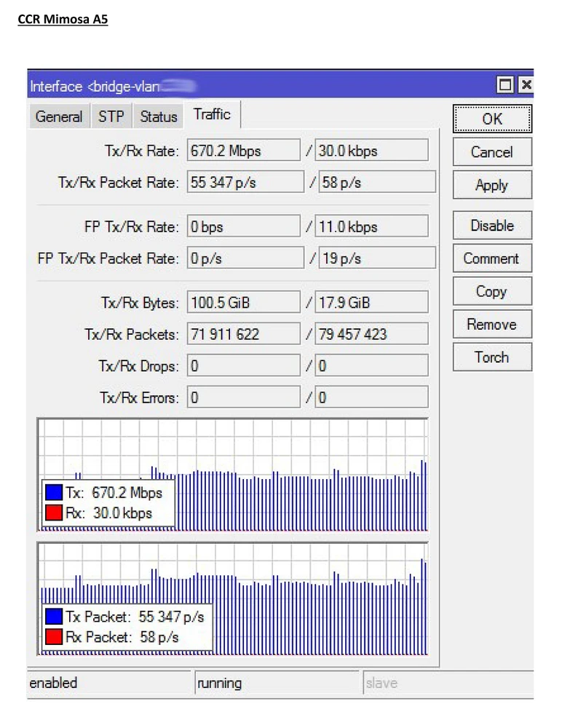The image size is (562, 728).
Task: Select the Status tab
Action: pyautogui.click(x=159, y=116)
